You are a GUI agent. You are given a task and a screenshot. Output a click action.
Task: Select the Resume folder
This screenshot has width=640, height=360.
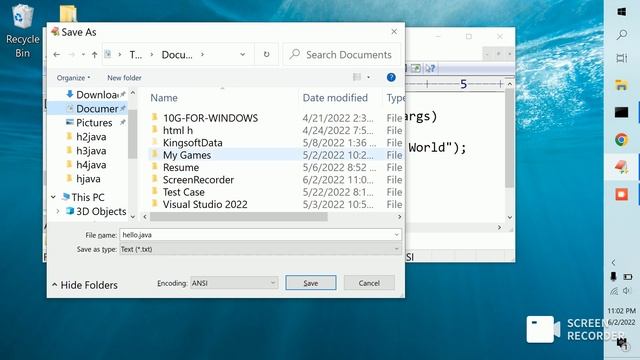click(x=181, y=167)
